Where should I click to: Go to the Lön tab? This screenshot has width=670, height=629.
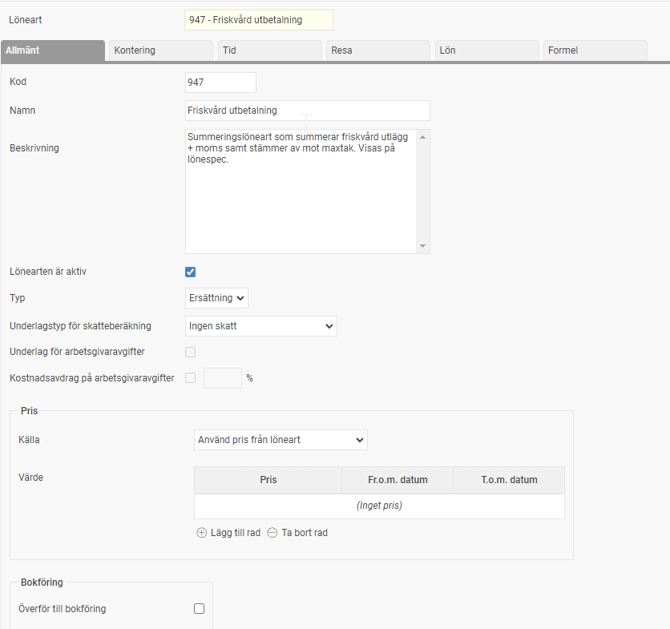coord(487,50)
